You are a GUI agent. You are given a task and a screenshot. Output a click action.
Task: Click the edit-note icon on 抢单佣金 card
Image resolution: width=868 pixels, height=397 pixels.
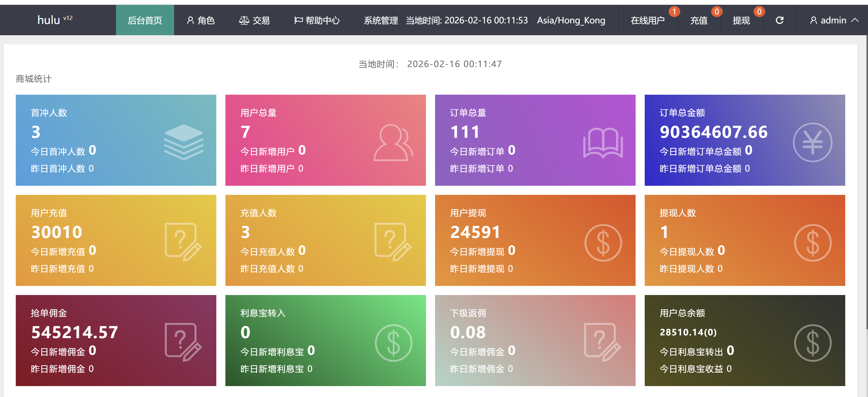click(x=183, y=342)
